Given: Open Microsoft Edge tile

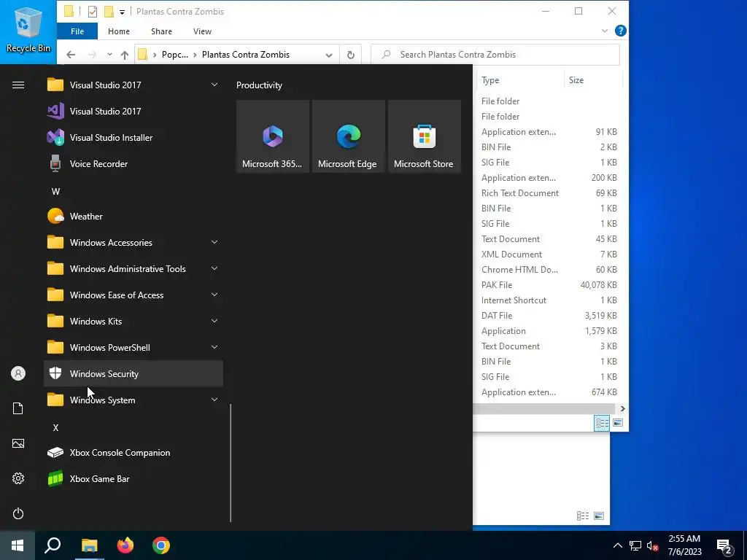Looking at the screenshot, I should [348, 136].
